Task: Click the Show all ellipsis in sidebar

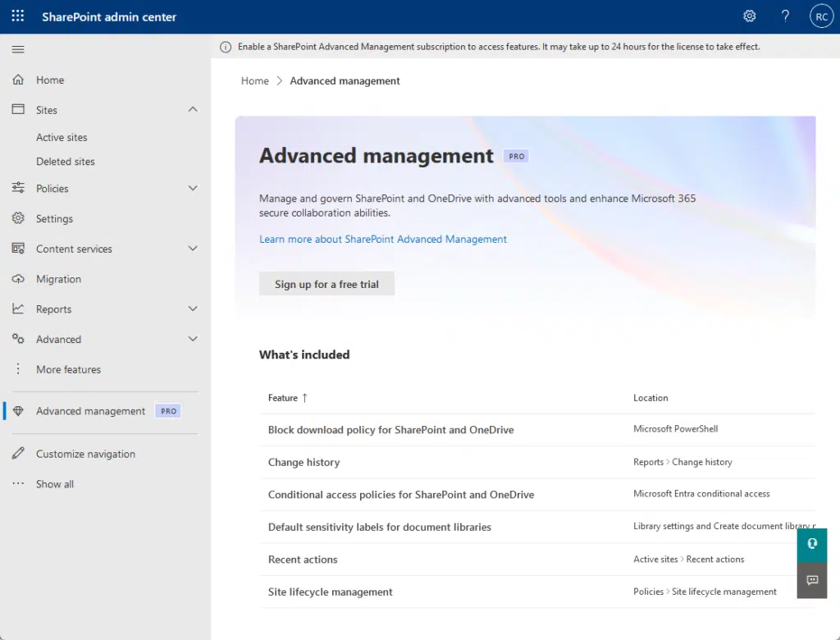Action: click(x=18, y=484)
